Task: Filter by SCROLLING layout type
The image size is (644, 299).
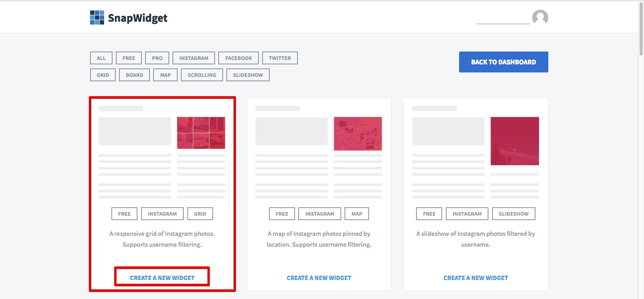Action: (x=202, y=75)
